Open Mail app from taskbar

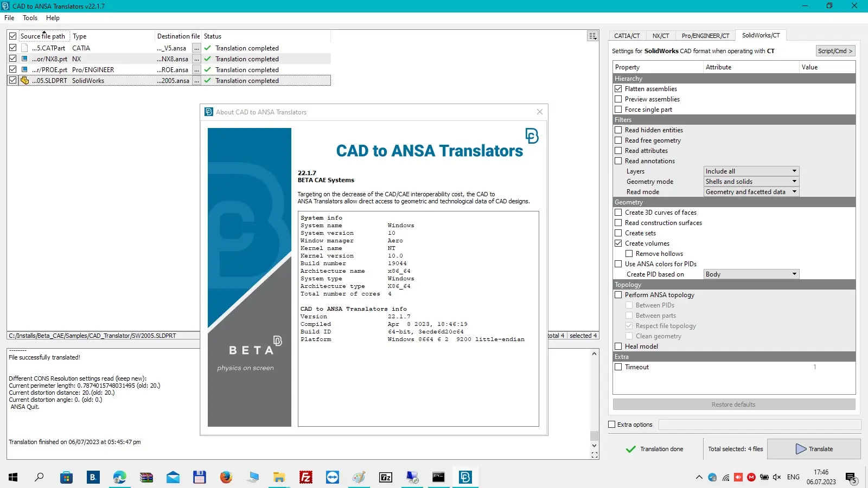(x=173, y=477)
